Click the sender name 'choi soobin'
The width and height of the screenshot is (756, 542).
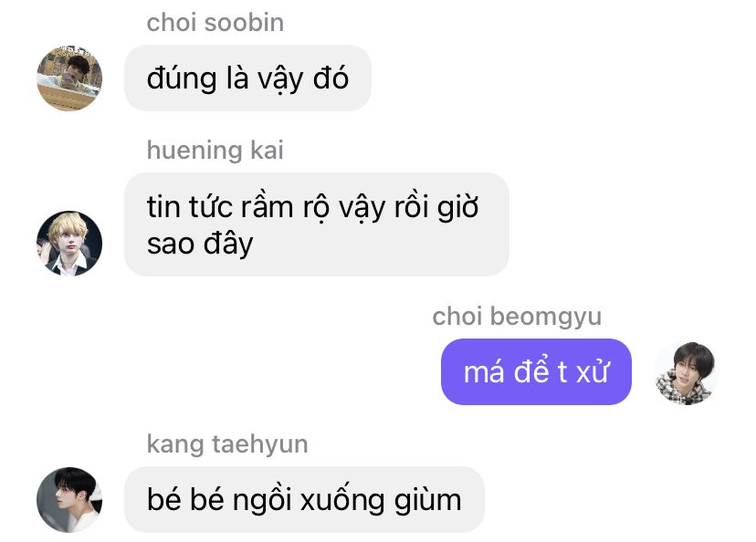(x=215, y=23)
